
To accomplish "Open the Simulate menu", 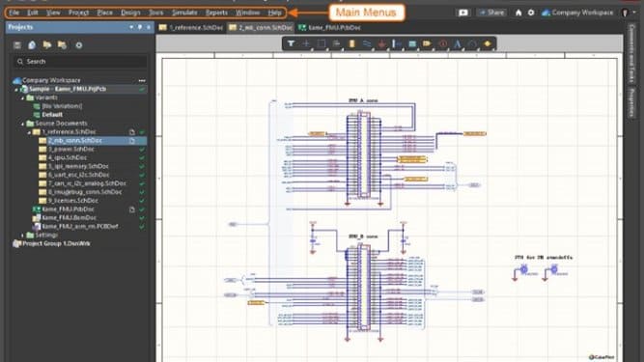I will tap(184, 13).
